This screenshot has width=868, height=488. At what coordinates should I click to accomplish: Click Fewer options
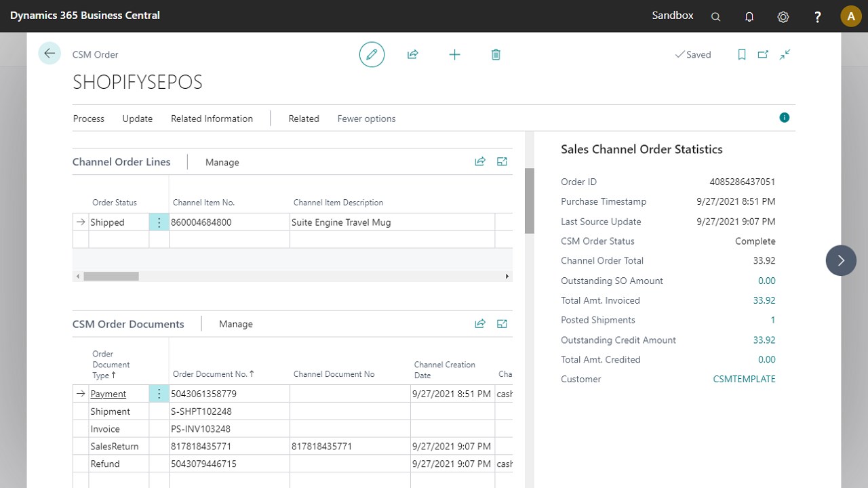click(x=366, y=119)
